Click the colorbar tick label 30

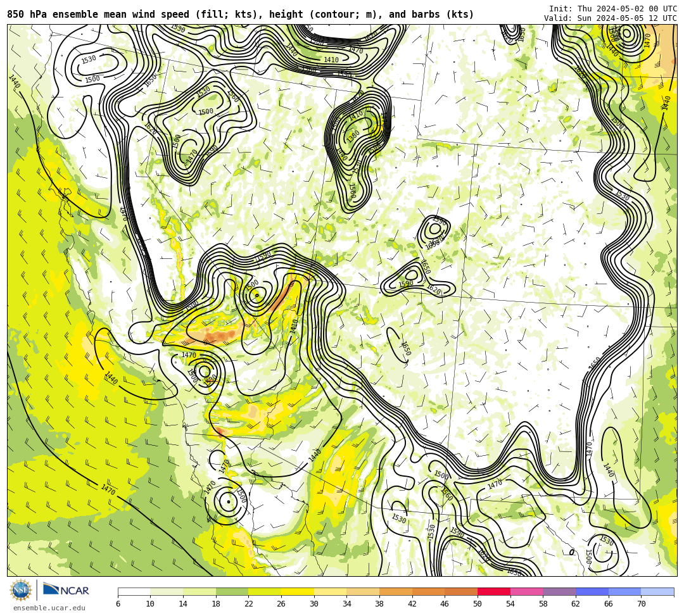click(x=314, y=604)
